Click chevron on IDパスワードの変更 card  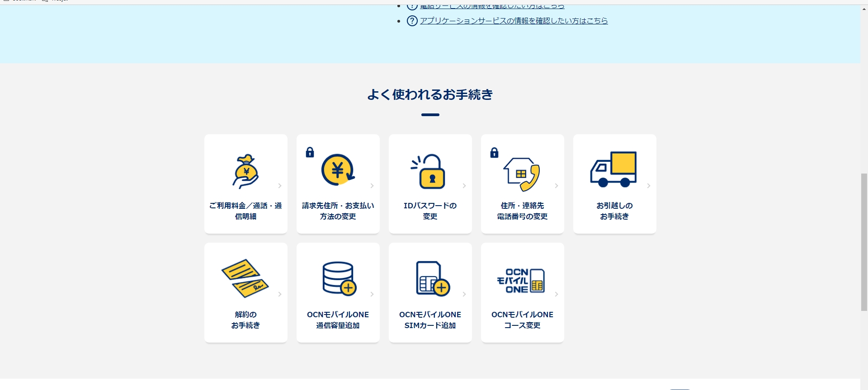tap(464, 186)
